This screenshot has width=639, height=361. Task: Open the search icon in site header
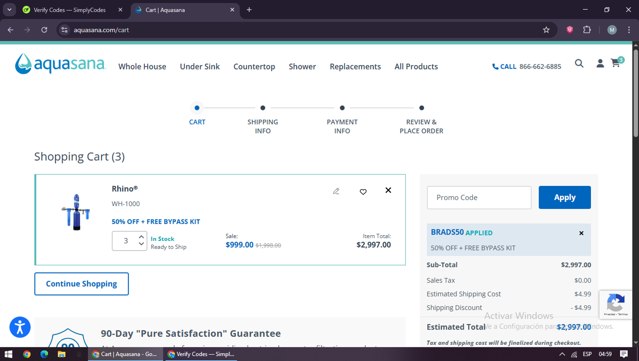coord(579,63)
